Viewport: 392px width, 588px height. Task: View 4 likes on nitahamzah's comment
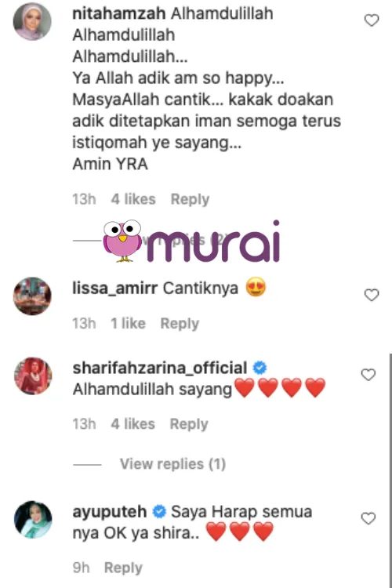pos(133,199)
